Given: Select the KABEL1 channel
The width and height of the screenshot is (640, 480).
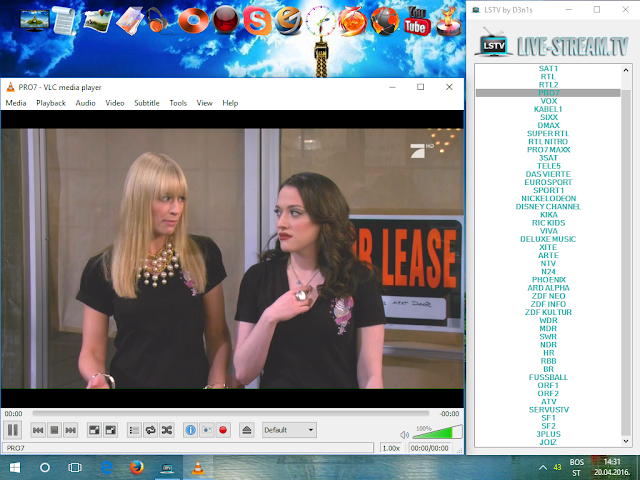Looking at the screenshot, I should click(x=548, y=109).
